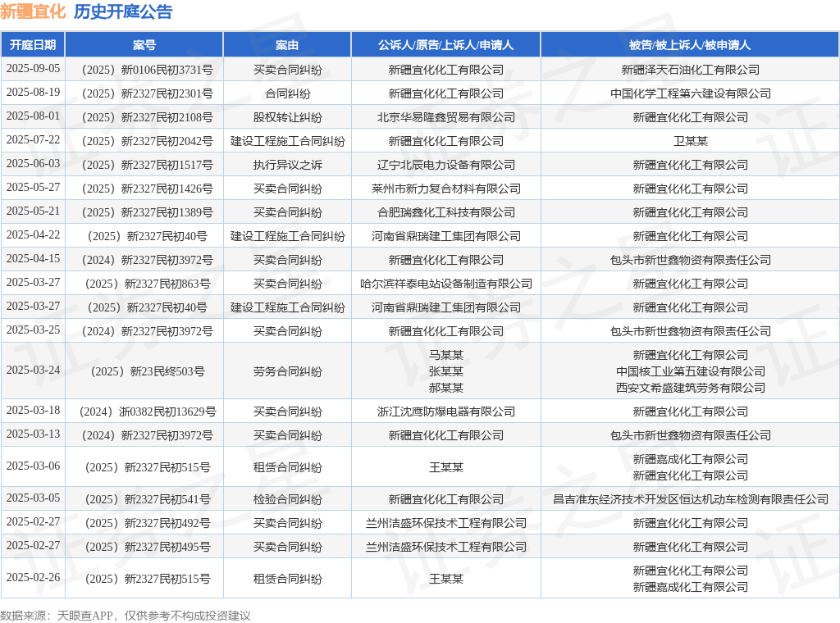The height and width of the screenshot is (623, 840).
Task: Select case number (2025)新2327民初495号
Action: [x=148, y=547]
